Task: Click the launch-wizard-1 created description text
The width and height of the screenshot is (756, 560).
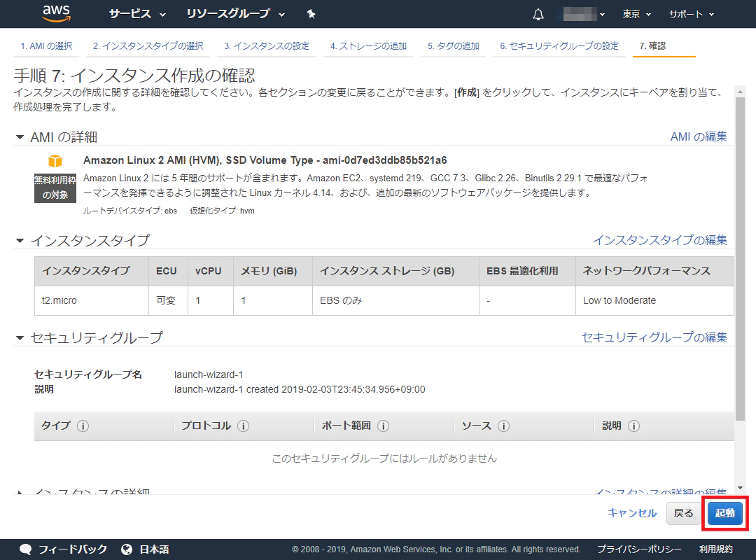Action: click(300, 389)
